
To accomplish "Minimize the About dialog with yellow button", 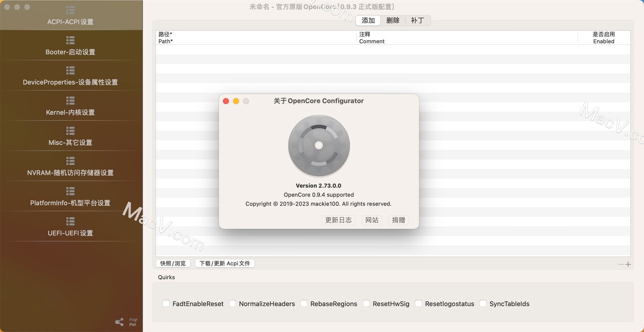I will 236,101.
